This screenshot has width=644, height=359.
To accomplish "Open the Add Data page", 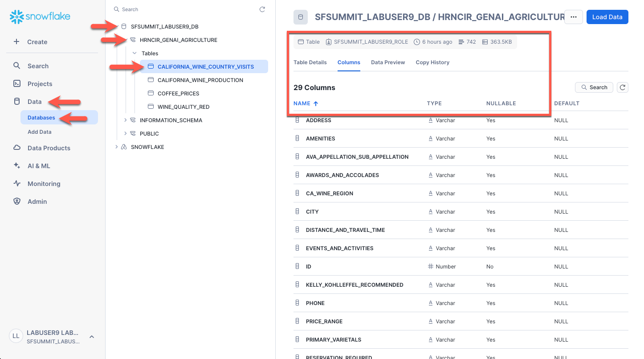I will coord(39,132).
